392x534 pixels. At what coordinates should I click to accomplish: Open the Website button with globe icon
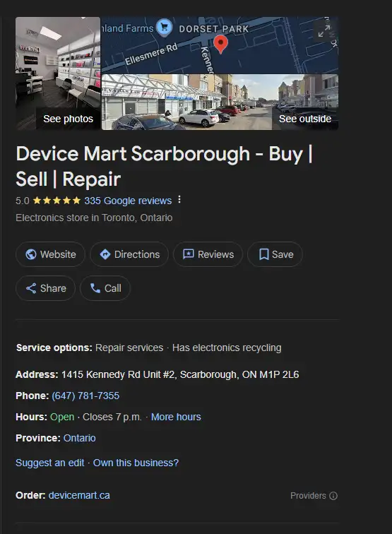tap(50, 254)
